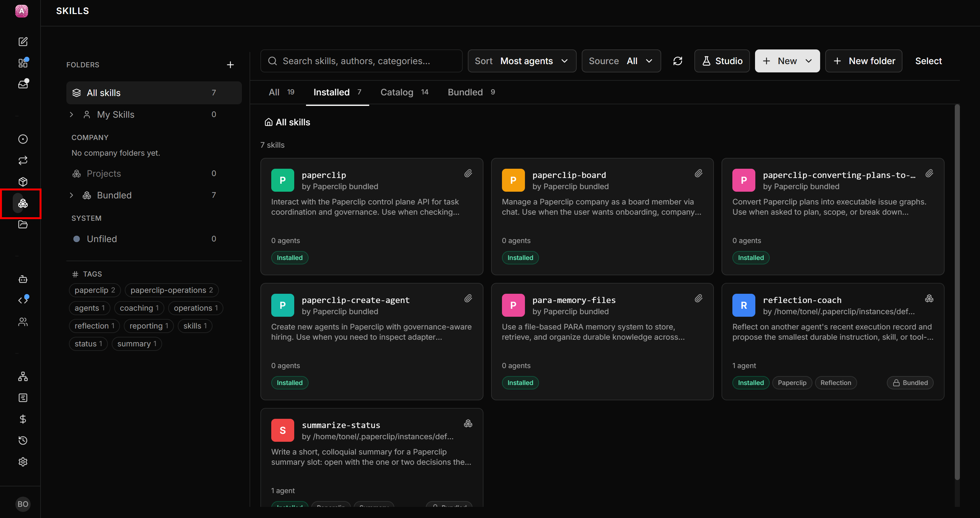Switch to the Catalog tab
Image resolution: width=980 pixels, height=518 pixels.
click(404, 92)
